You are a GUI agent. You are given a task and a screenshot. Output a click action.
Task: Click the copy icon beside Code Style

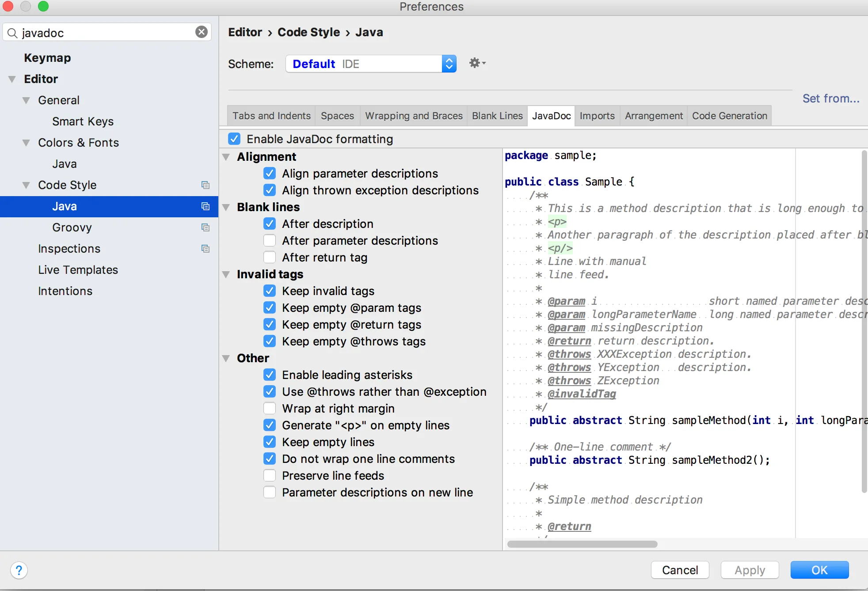[206, 185]
